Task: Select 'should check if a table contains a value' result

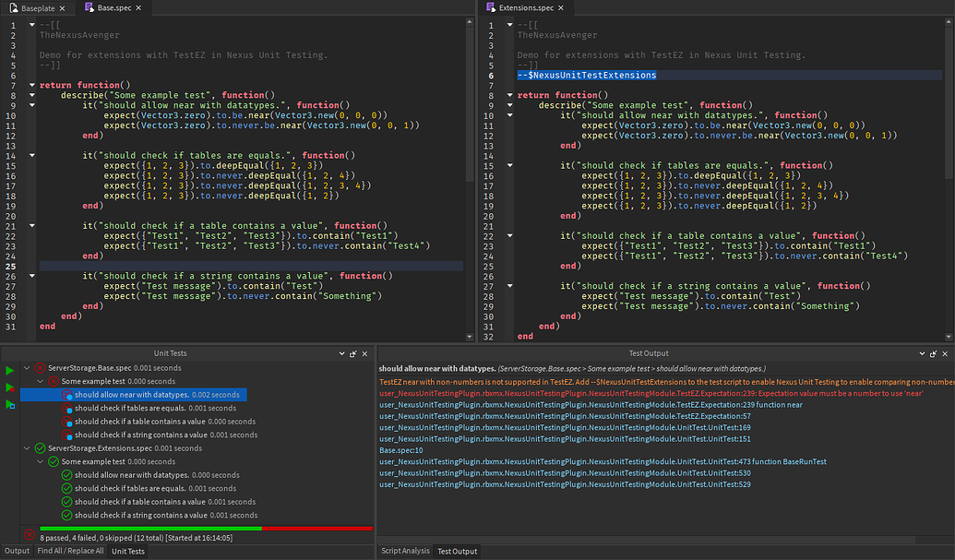Action: (x=138, y=422)
